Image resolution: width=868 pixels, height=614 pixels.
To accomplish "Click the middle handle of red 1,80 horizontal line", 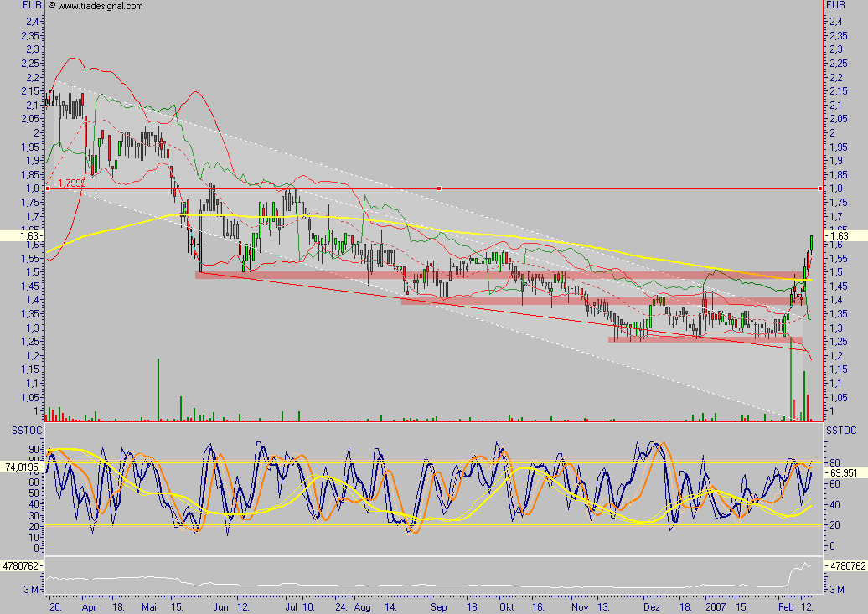I will [x=439, y=188].
